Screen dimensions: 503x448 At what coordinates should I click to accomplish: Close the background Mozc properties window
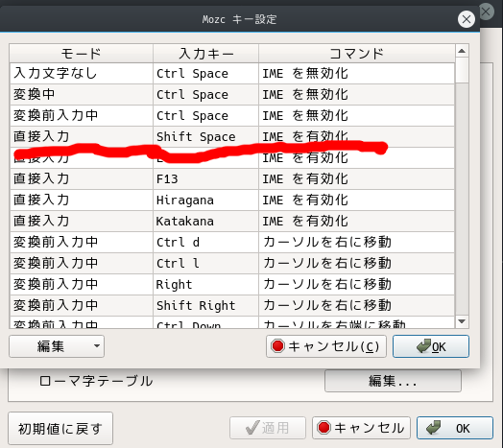(487, 12)
